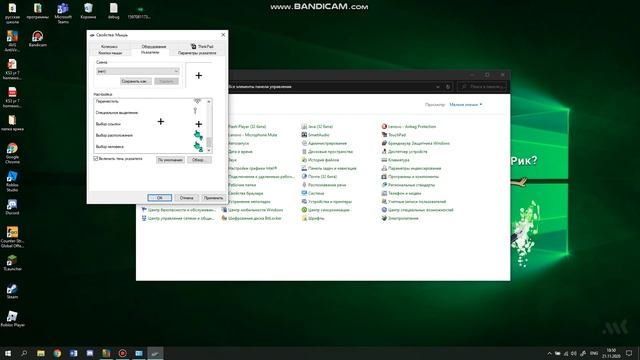Select the Выбор человека pointer row
The width and height of the screenshot is (640, 360).
(x=149, y=147)
